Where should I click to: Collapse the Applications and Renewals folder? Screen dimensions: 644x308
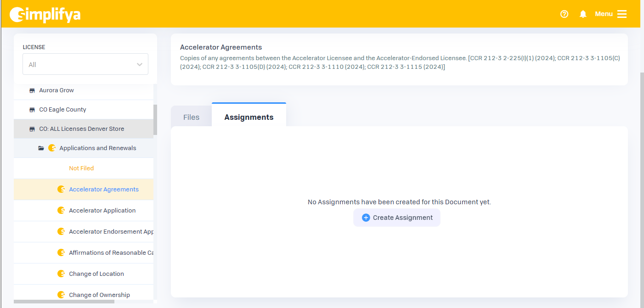pyautogui.click(x=97, y=148)
